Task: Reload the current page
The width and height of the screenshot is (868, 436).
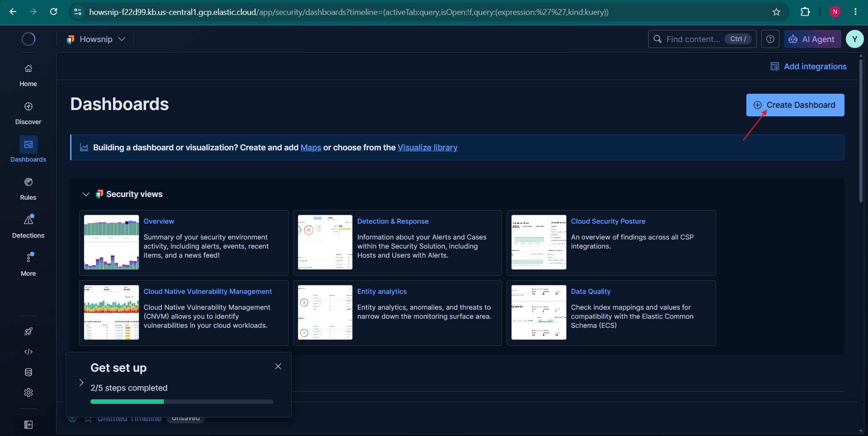Action: point(53,12)
